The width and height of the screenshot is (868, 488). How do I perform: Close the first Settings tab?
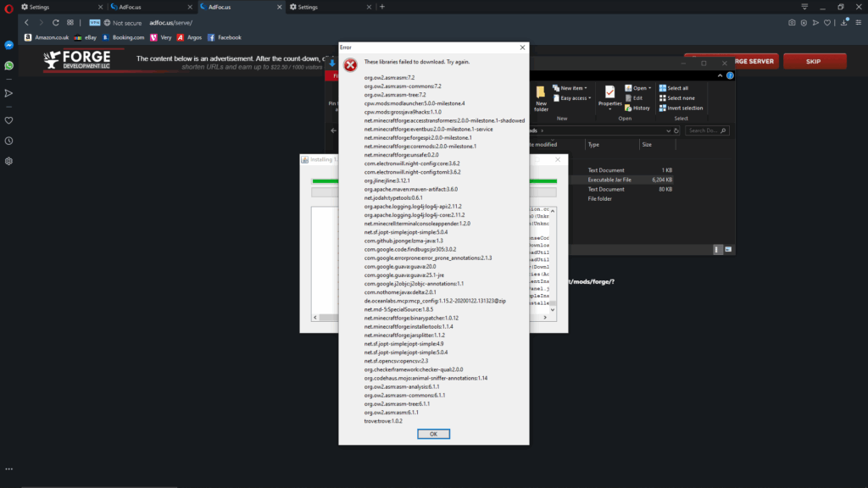pyautogui.click(x=100, y=7)
